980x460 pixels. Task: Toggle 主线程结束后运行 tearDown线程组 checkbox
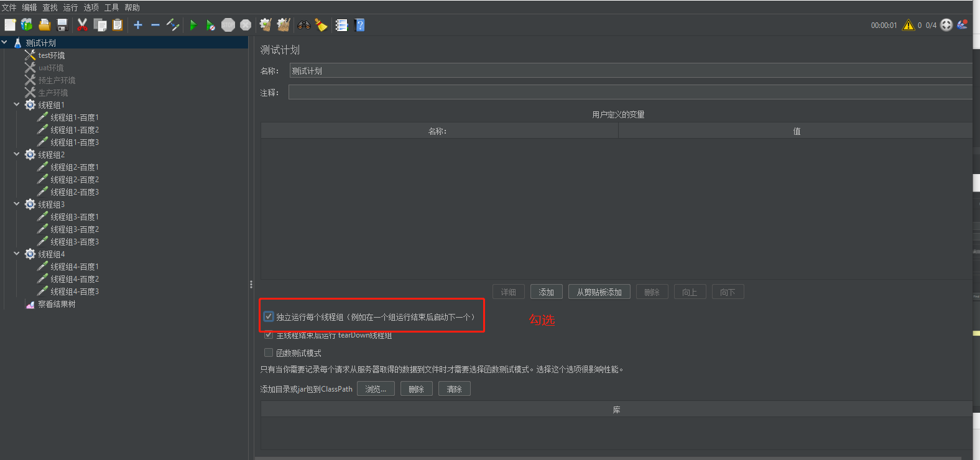click(269, 335)
